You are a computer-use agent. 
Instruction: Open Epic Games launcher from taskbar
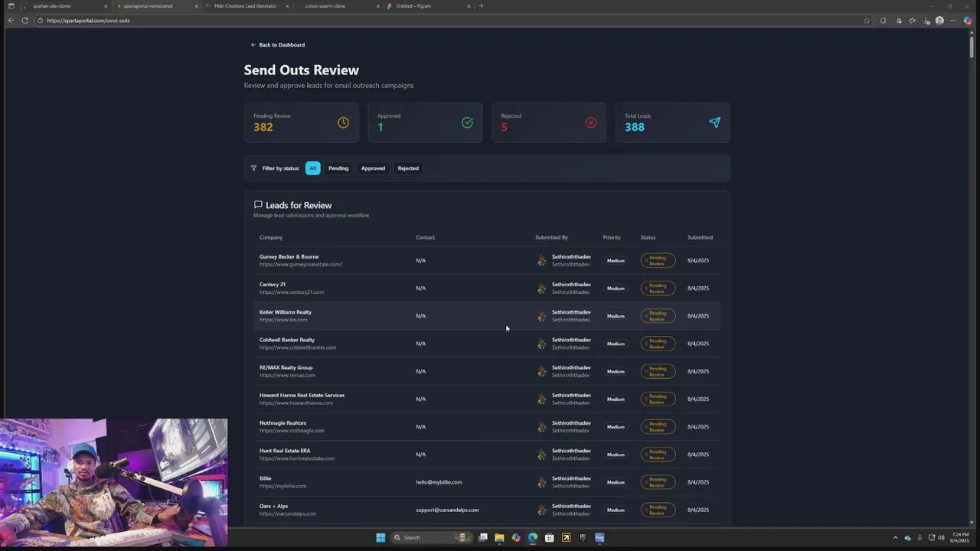[583, 537]
